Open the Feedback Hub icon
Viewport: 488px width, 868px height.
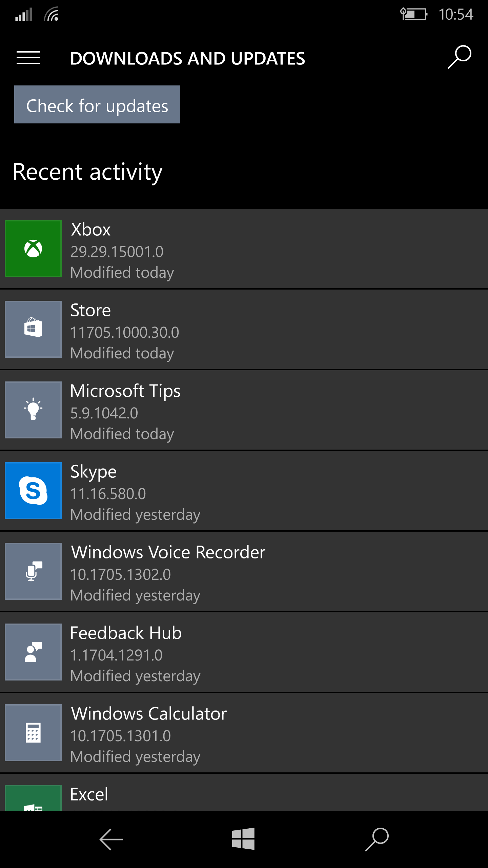coord(33,652)
